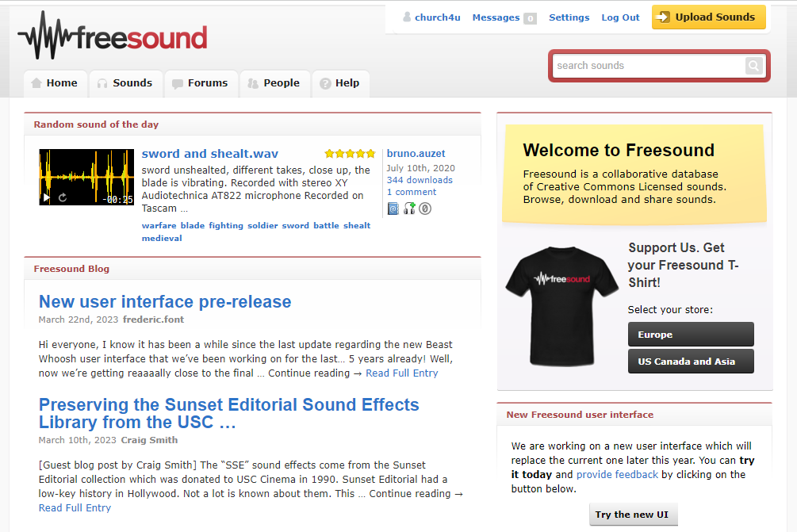This screenshot has height=532, width=797.
Task: Click the -00:25 time display
Action: [118, 200]
